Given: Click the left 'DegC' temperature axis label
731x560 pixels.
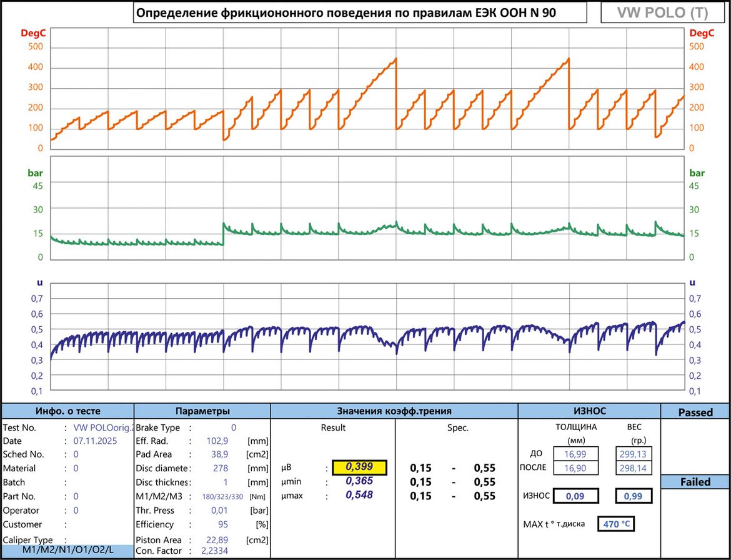Looking at the screenshot, I should [x=33, y=33].
